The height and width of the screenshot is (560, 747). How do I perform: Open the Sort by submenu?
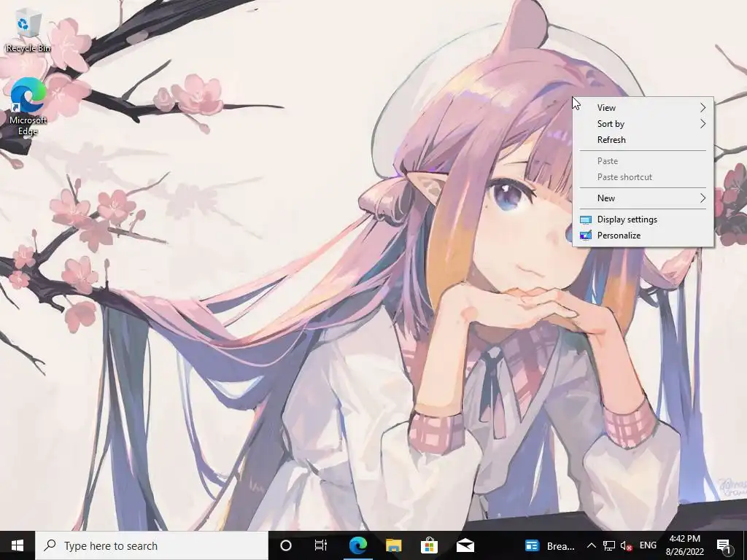click(x=643, y=124)
